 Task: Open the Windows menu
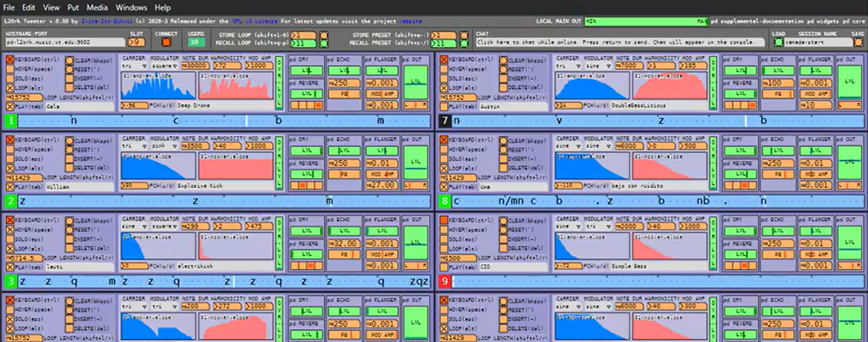132,7
